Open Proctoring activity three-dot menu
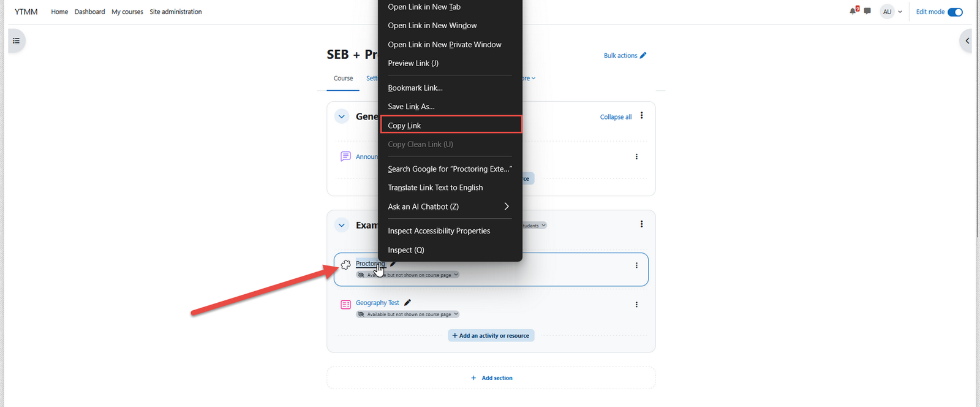980x407 pixels. [636, 265]
